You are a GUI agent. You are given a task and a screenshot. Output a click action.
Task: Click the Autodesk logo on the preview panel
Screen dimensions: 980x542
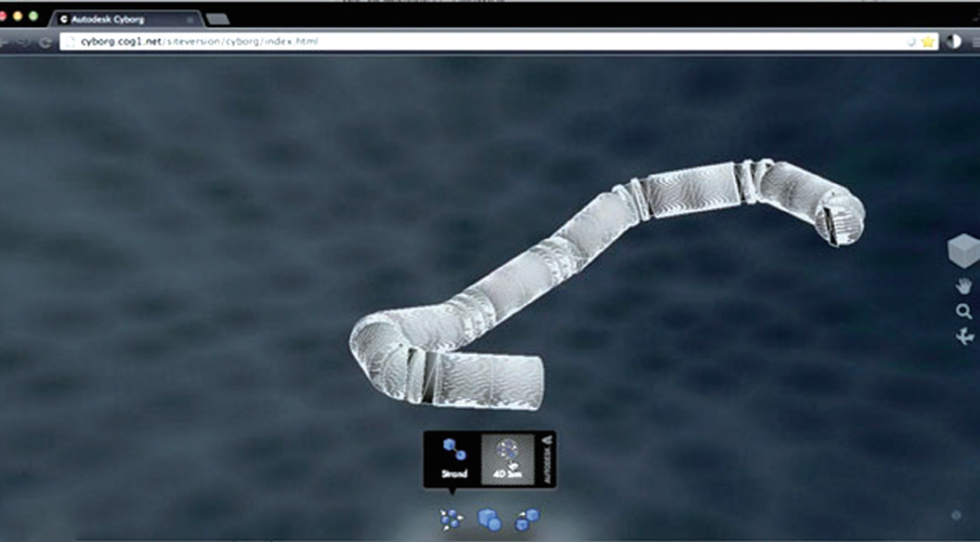(547, 458)
